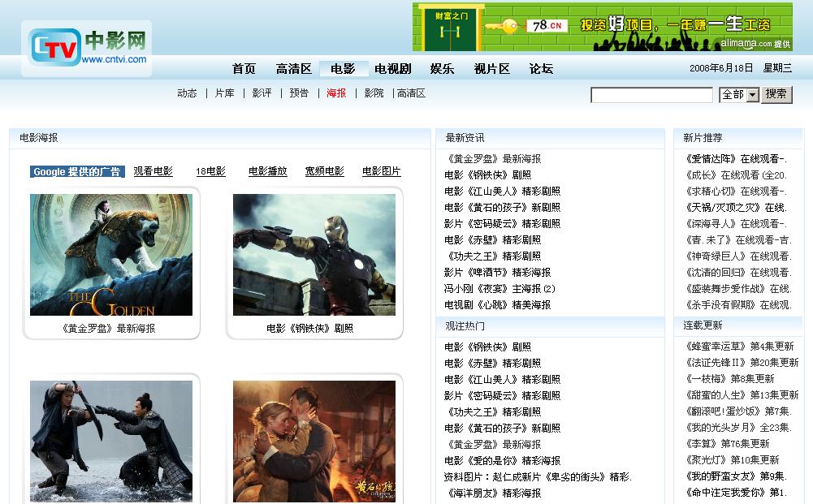
Task: Open the 影评 sub-navigation link
Action: tap(262, 93)
